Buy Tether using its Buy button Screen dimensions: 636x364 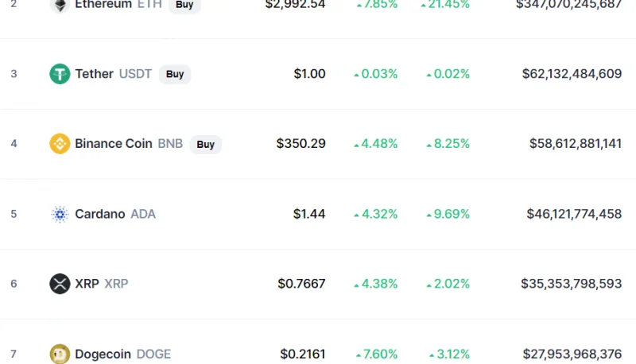click(175, 74)
